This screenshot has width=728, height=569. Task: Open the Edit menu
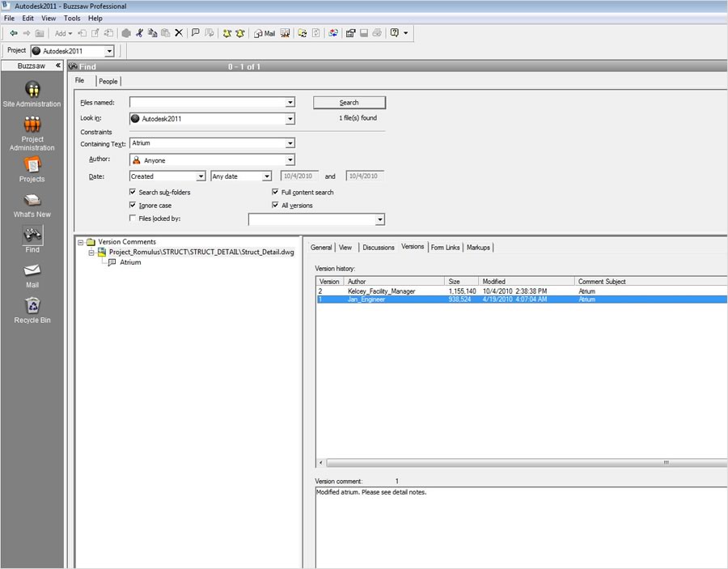tap(28, 18)
